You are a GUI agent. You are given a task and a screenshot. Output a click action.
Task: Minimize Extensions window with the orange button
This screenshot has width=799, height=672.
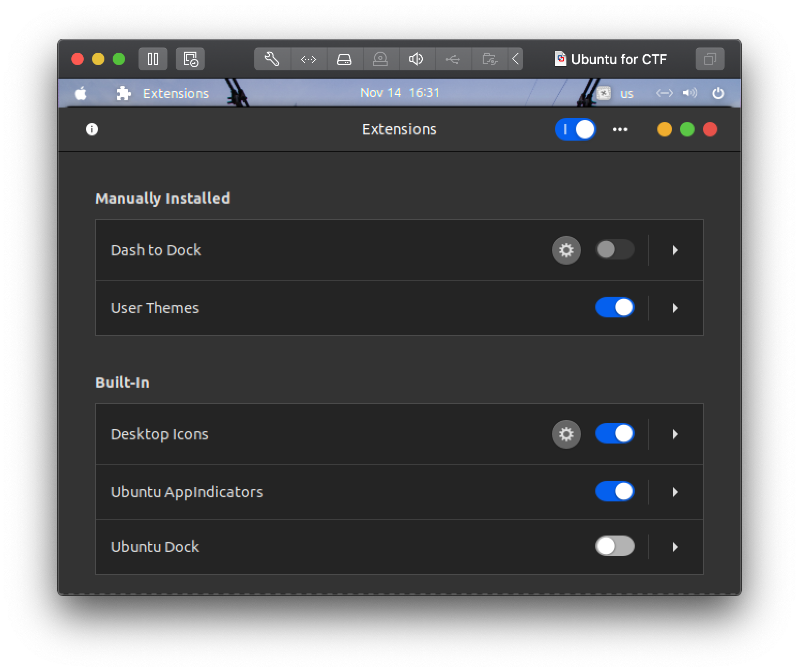[x=665, y=129]
